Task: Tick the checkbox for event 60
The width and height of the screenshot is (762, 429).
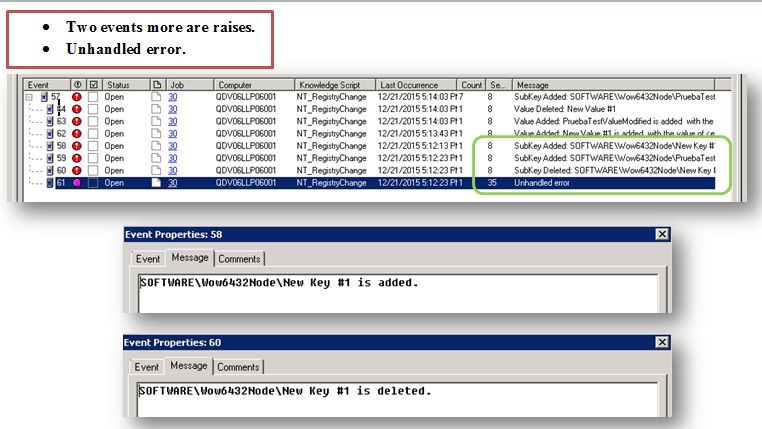Action: pos(93,171)
